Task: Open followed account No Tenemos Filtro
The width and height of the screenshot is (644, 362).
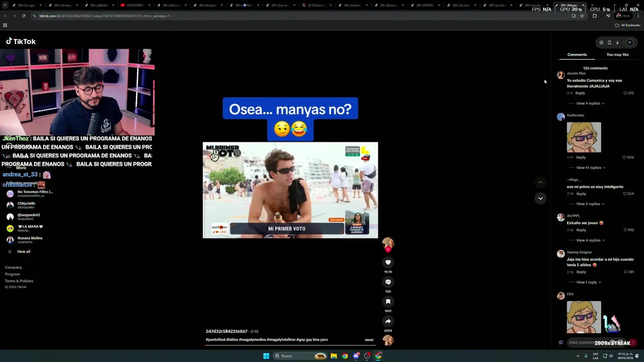Action: [x=30, y=194]
